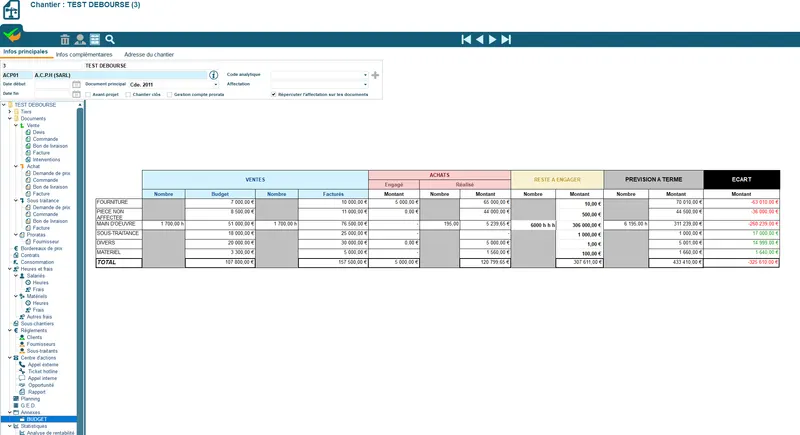Collapse the Vente node

[16, 125]
